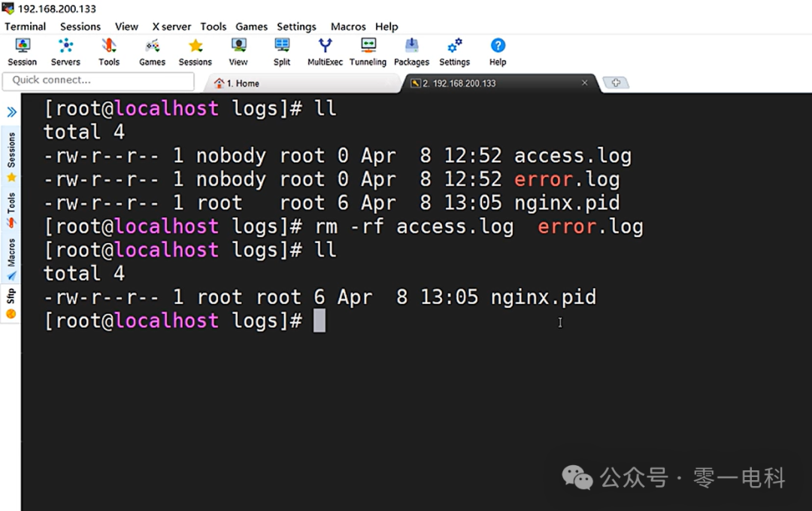Open the View menu in menu bar
This screenshot has height=511, width=812.
126,26
